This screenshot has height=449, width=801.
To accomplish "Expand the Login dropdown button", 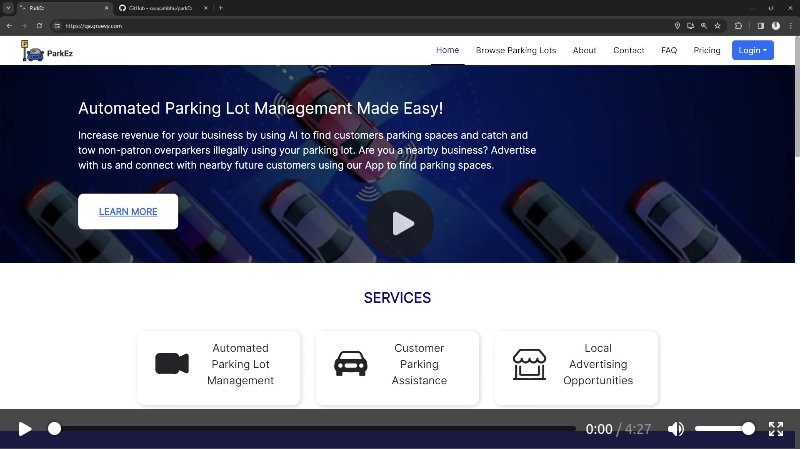I will click(752, 50).
